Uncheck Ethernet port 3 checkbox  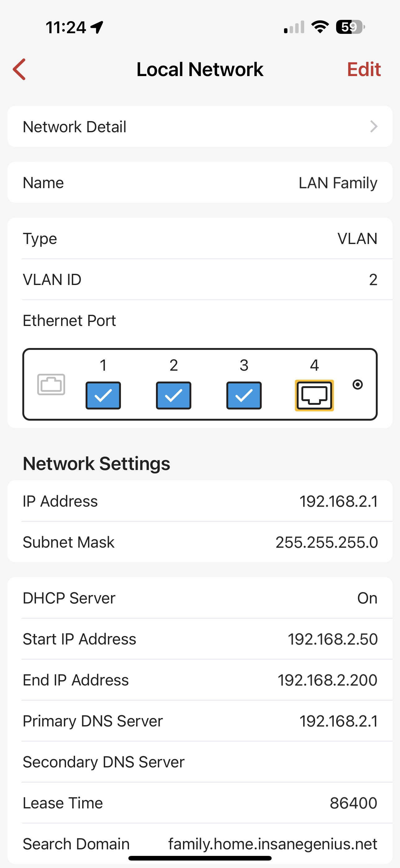[244, 395]
